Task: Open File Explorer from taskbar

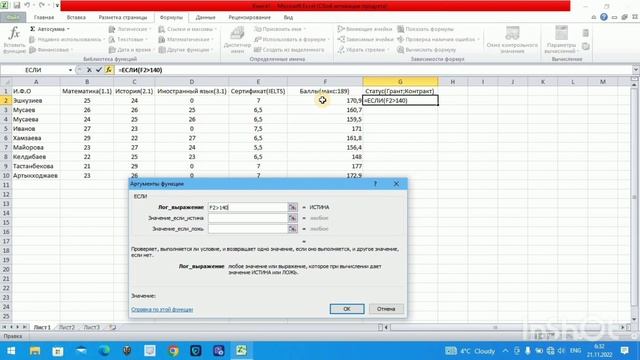Action: pyautogui.click(x=35, y=351)
